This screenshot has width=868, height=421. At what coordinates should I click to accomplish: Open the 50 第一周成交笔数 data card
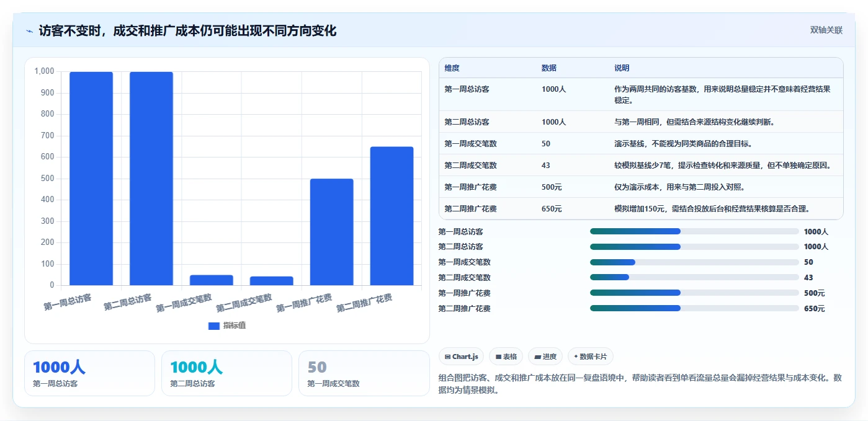pyautogui.click(x=364, y=373)
